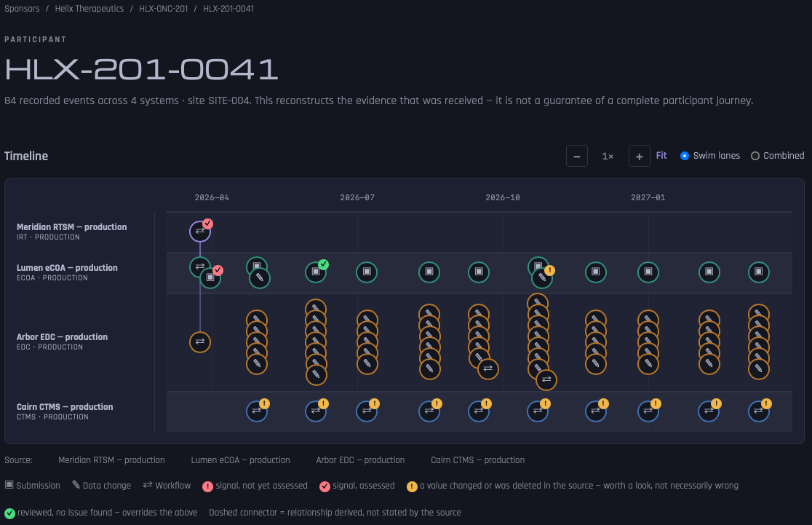Open the Meridian RTSM workflow event marker

200,231
